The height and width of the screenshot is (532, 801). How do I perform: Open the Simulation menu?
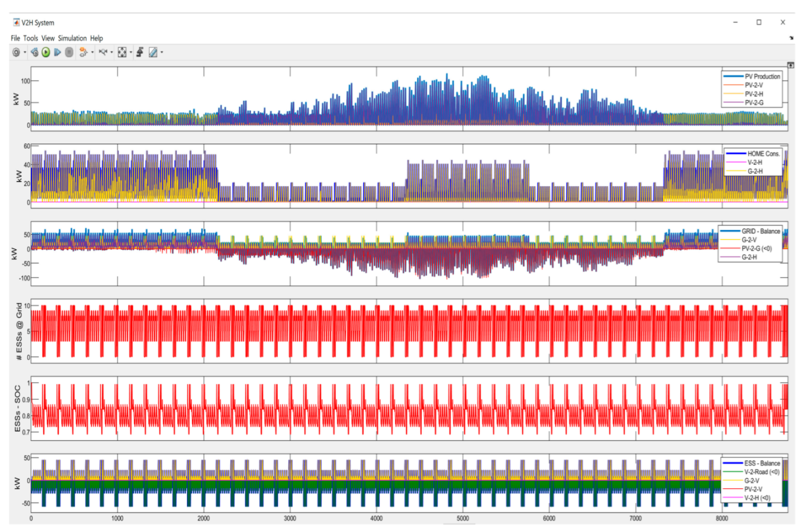[72, 38]
